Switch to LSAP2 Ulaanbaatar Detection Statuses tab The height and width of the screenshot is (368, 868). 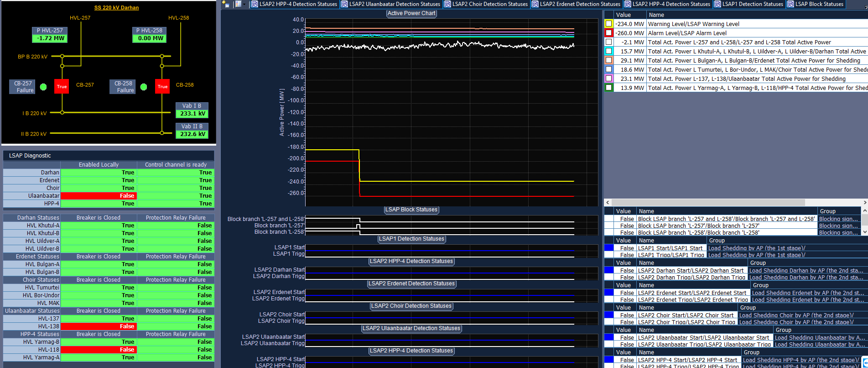point(394,4)
